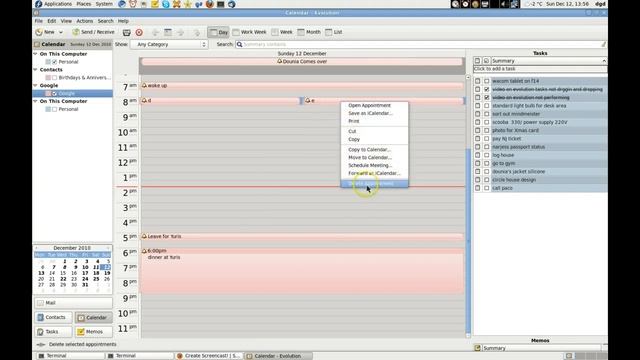Collapse the Contacts calendar group

[x=36, y=70]
